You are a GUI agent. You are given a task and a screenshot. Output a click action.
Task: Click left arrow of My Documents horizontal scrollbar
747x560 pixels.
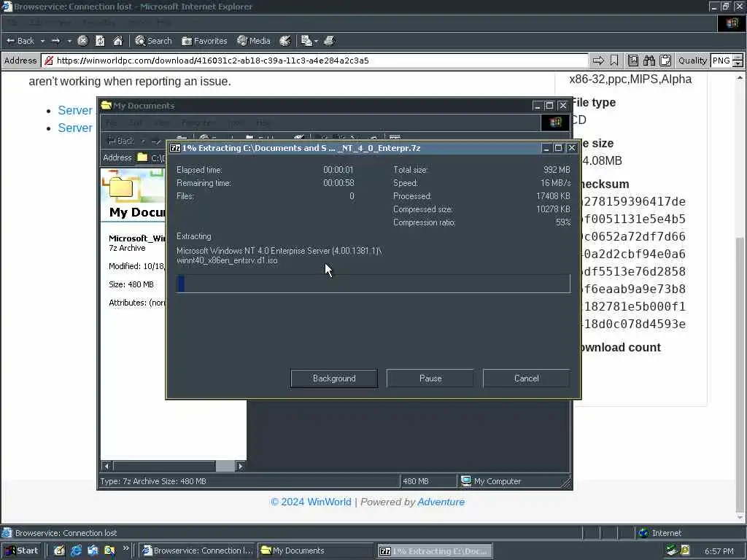107,466
